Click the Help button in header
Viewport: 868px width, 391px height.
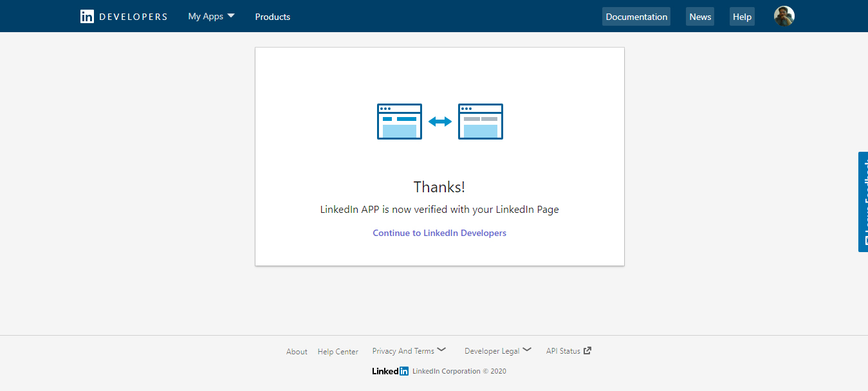[x=742, y=17]
